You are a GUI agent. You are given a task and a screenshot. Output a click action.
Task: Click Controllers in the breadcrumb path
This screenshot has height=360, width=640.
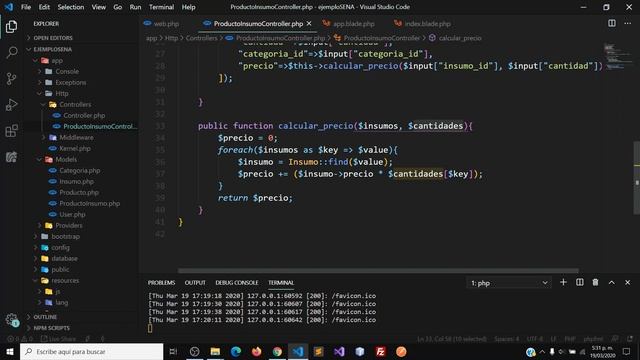tap(202, 38)
